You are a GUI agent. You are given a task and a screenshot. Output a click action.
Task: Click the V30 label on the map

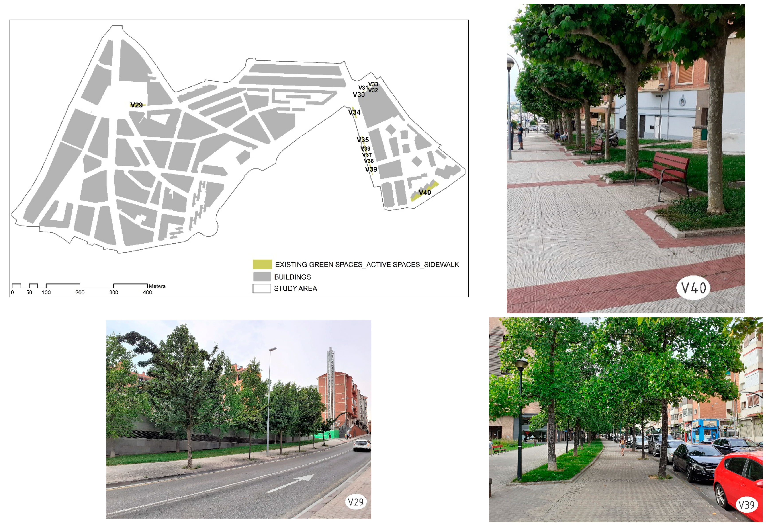pyautogui.click(x=358, y=95)
